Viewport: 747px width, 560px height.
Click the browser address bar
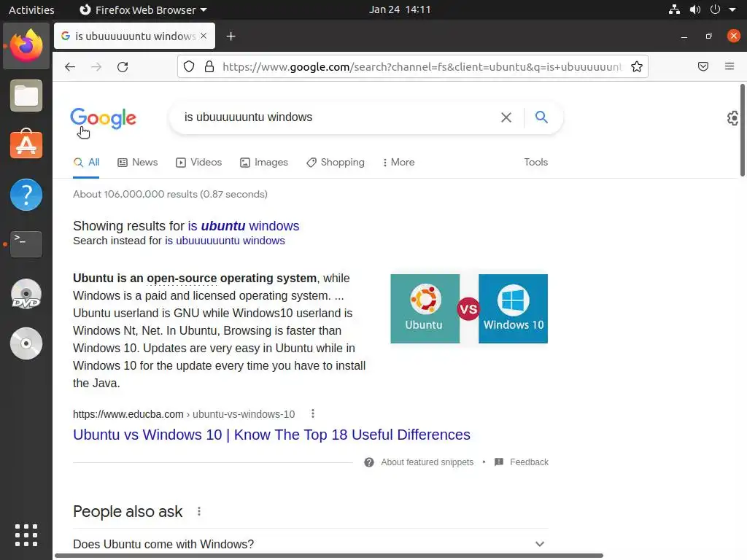tap(422, 66)
